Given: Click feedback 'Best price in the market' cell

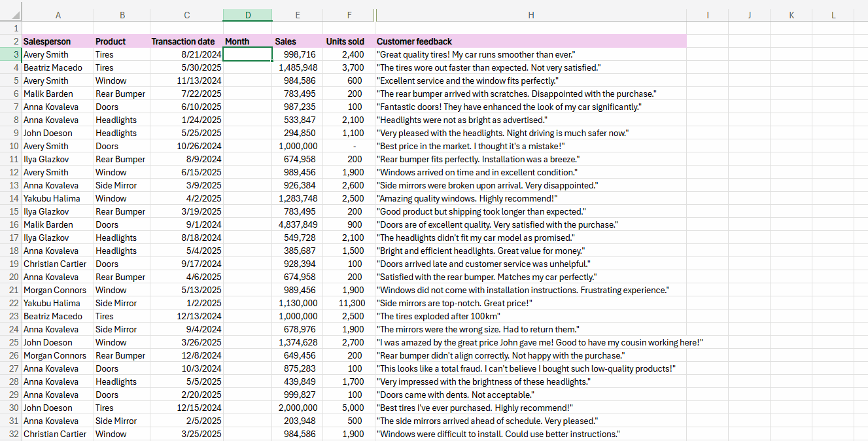Looking at the screenshot, I should [x=530, y=146].
